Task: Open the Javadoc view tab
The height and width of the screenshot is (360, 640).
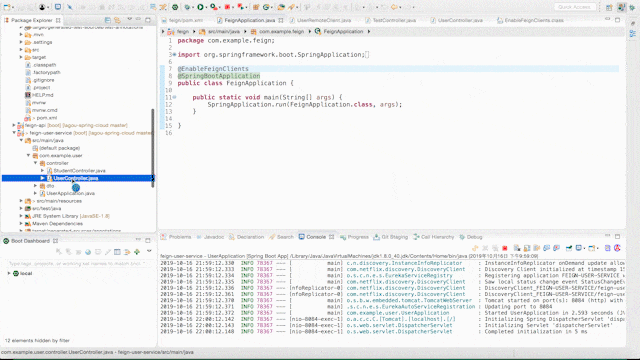Action: point(210,237)
